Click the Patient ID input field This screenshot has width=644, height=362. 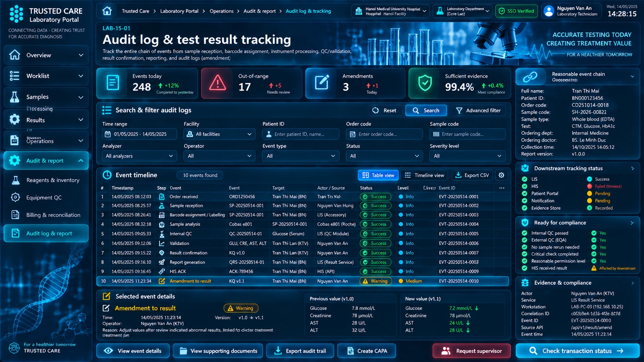[300, 134]
